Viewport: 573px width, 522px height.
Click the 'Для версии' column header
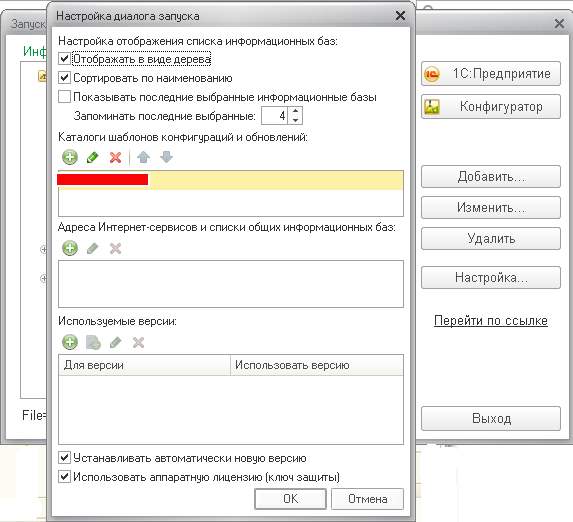click(144, 365)
